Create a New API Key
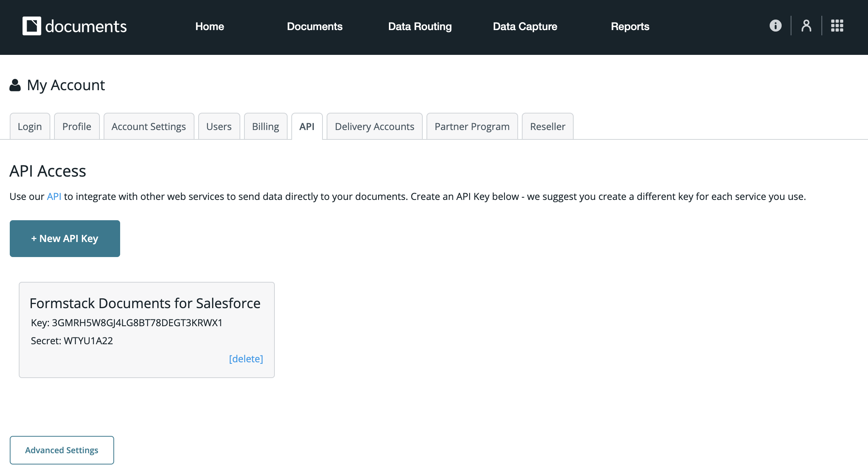Screen dimensions: 868x475 [65, 239]
